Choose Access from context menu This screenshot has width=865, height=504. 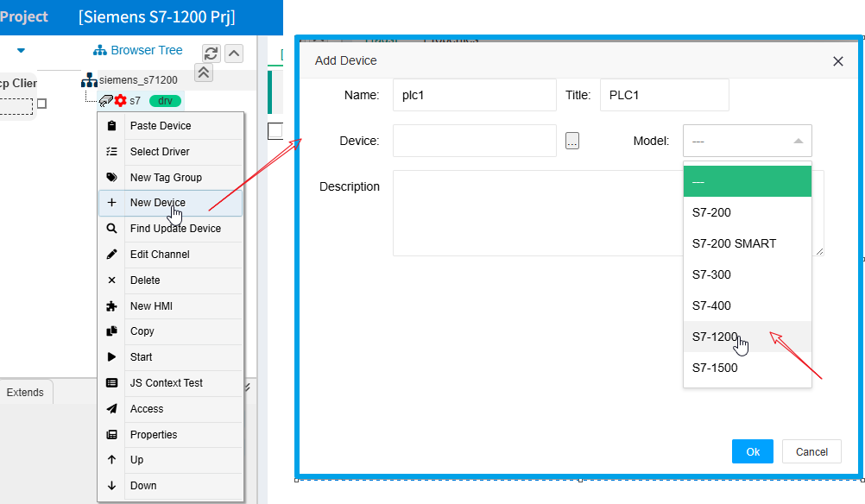tap(171, 408)
